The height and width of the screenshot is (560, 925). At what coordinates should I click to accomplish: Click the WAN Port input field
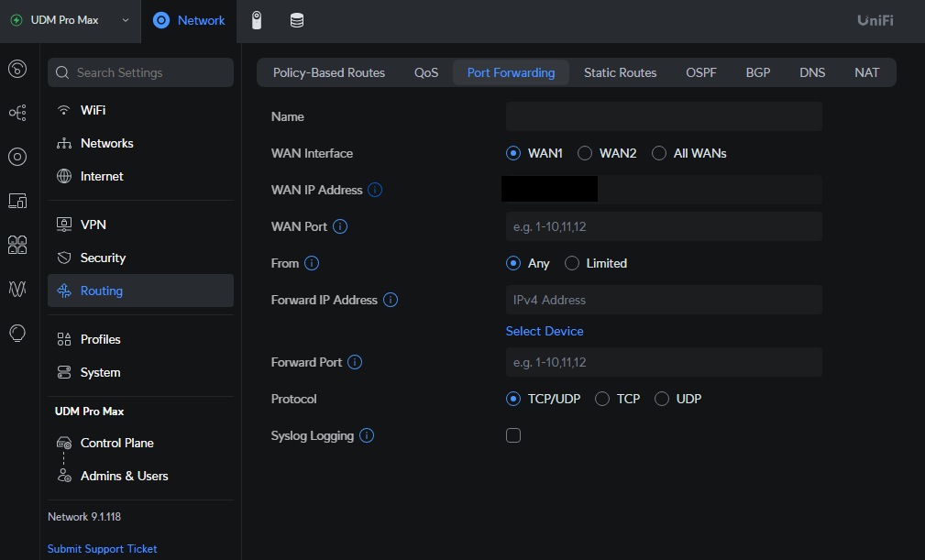click(x=664, y=226)
